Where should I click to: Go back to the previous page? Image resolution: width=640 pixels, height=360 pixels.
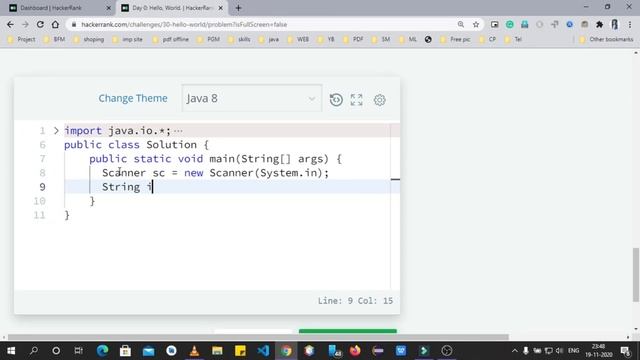click(x=10, y=24)
